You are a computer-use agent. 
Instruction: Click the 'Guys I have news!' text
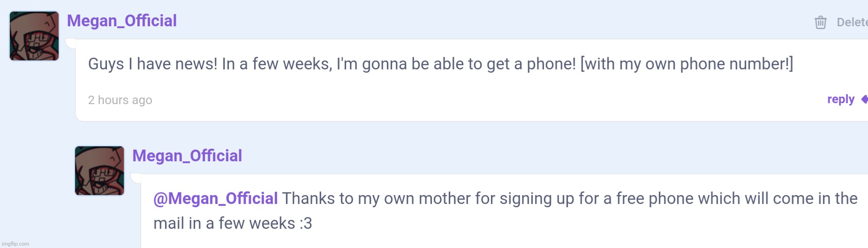click(x=153, y=64)
